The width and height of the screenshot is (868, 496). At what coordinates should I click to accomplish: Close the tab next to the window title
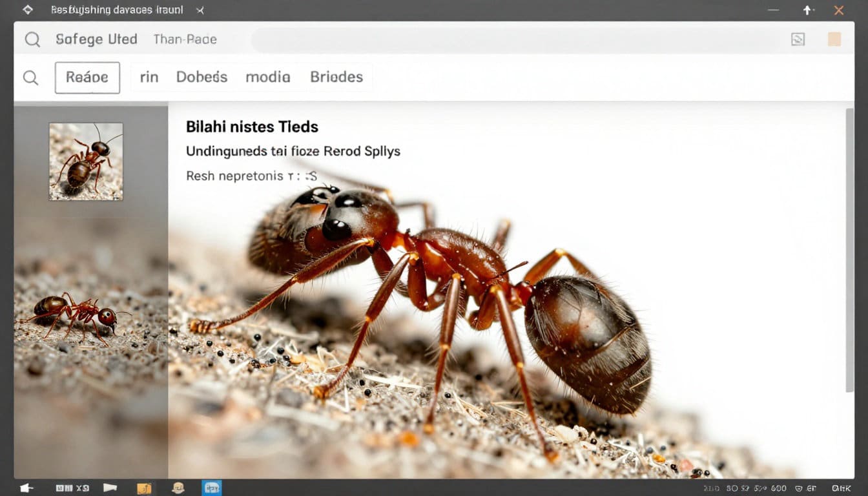[x=200, y=10]
